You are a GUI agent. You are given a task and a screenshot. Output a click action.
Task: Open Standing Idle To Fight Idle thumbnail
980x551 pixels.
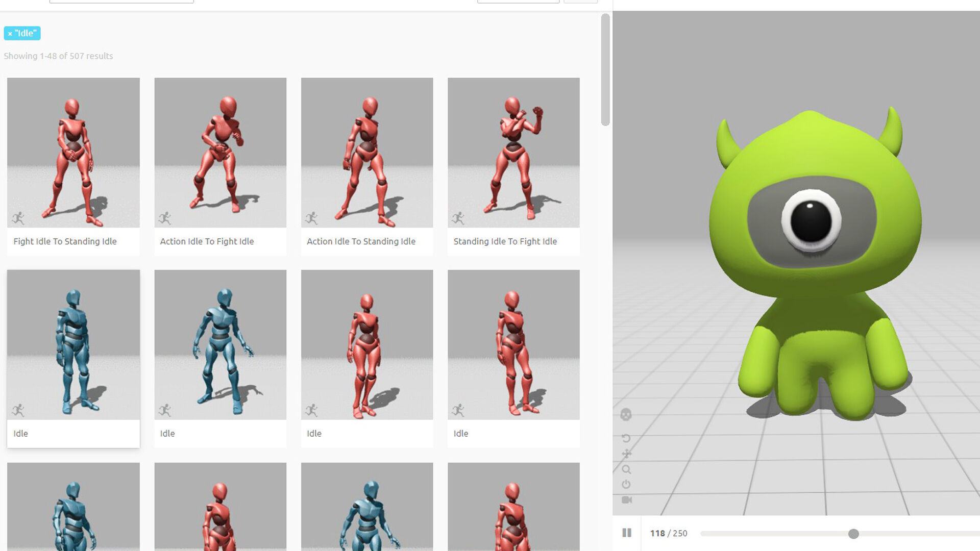pos(513,153)
